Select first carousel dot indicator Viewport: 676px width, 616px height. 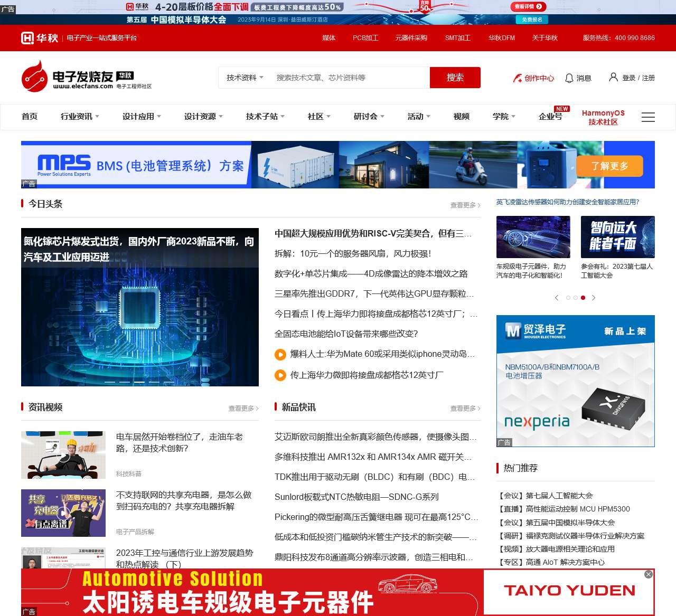point(568,298)
